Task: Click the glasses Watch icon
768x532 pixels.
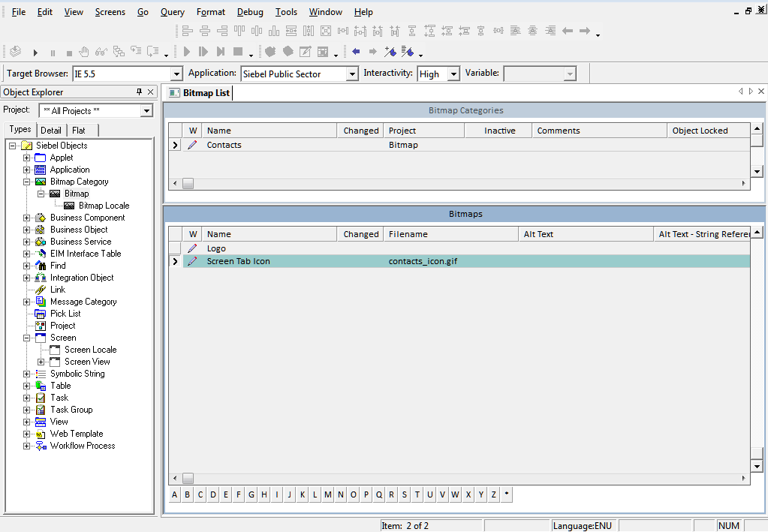Action: pyautogui.click(x=101, y=51)
